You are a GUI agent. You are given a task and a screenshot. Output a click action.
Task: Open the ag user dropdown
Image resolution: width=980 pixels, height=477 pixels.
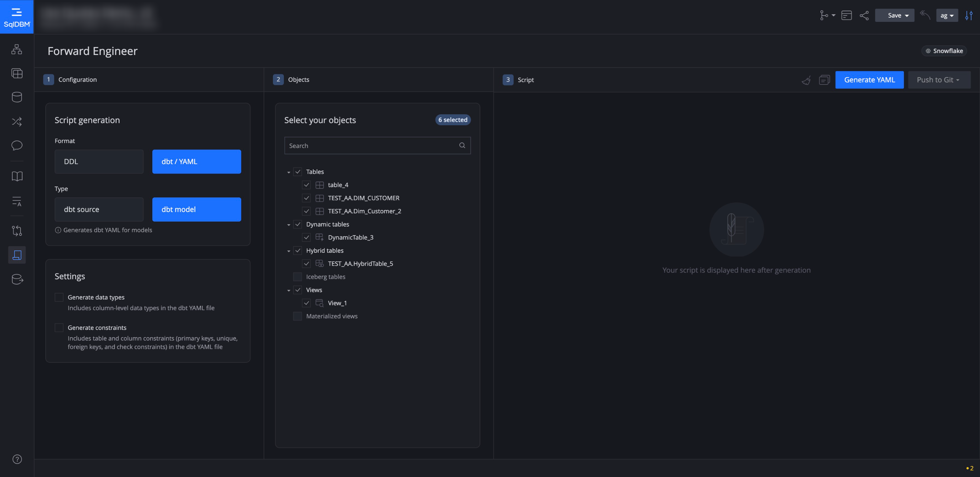(947, 15)
